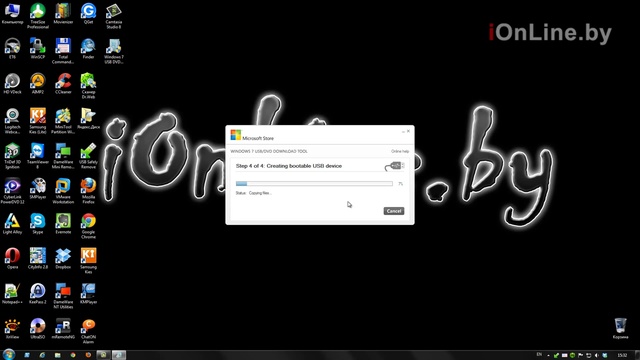Click the Microsoft Store logo
The image size is (640, 360).
click(236, 135)
